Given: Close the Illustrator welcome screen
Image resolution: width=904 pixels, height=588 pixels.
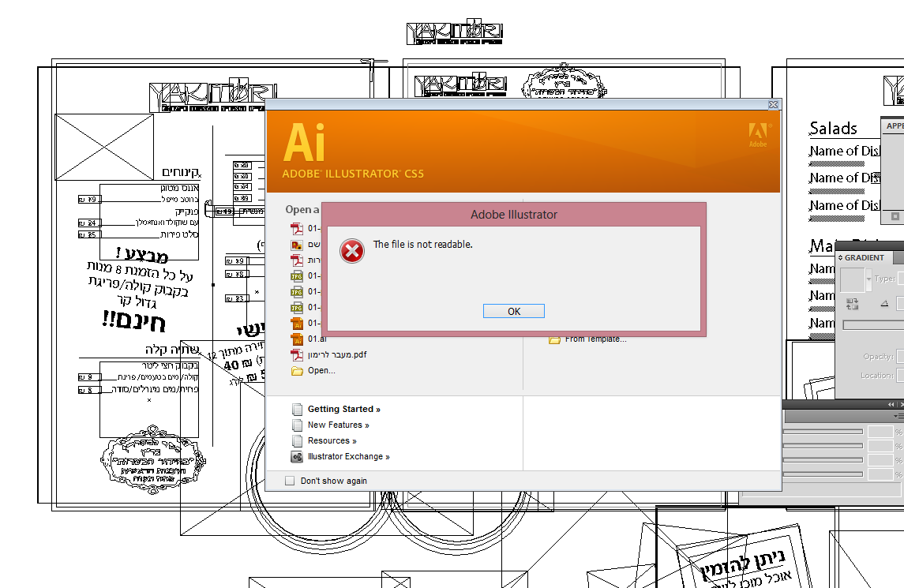Looking at the screenshot, I should tap(773, 104).
